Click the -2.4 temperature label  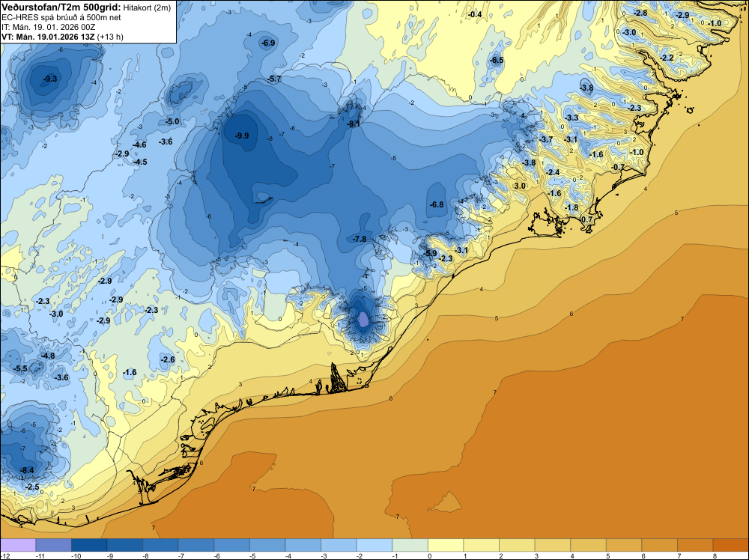[x=553, y=172]
